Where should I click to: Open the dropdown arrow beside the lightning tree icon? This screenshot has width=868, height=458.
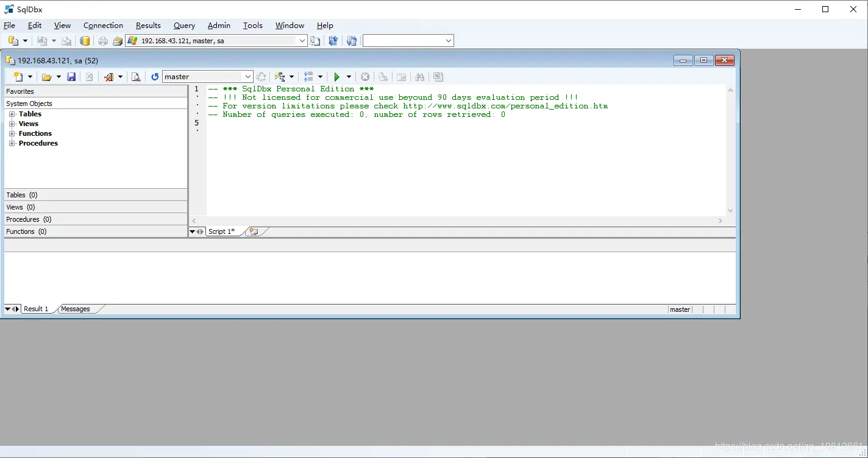click(x=291, y=77)
